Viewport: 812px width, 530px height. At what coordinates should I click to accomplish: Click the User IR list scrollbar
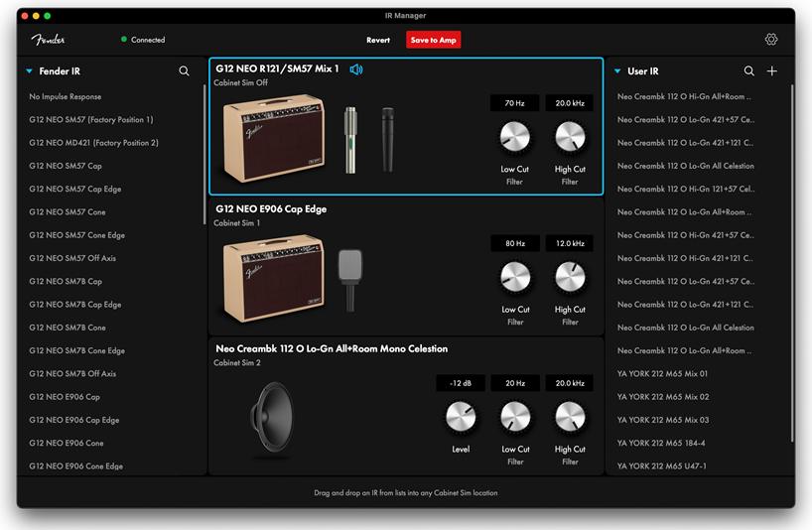click(x=792, y=263)
